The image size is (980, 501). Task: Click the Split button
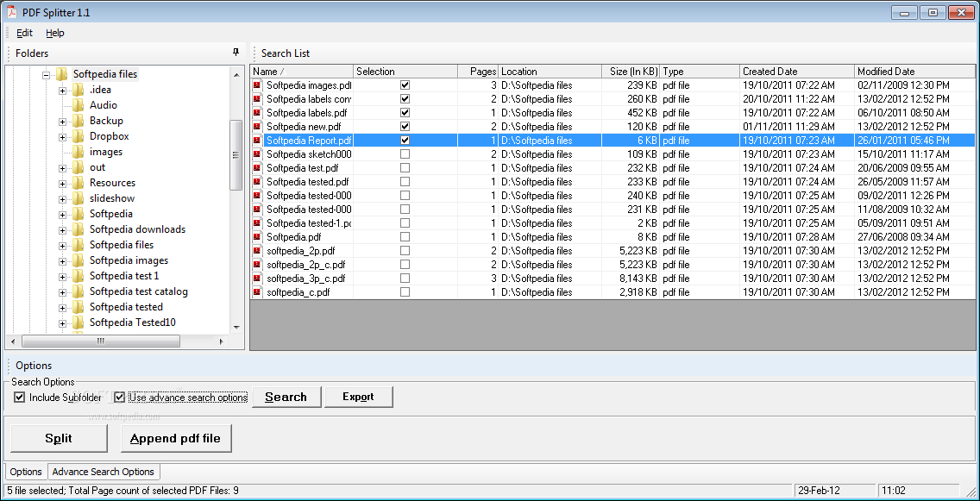tap(59, 439)
